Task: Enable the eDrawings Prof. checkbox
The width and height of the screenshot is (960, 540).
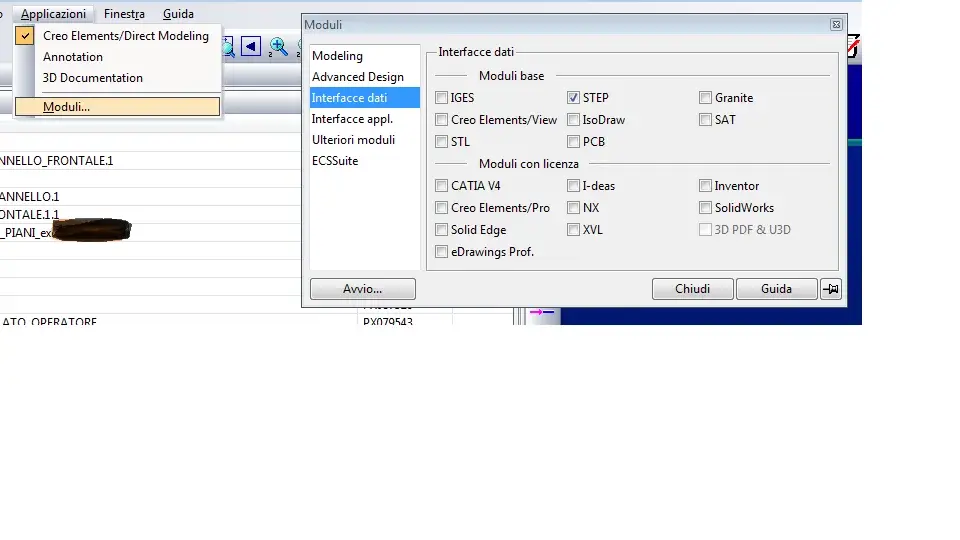Action: [441, 252]
